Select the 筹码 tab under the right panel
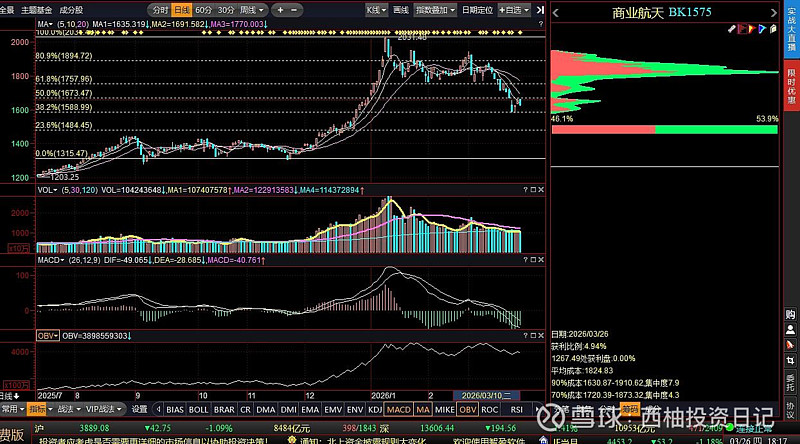The image size is (800, 444). pyautogui.click(x=630, y=409)
